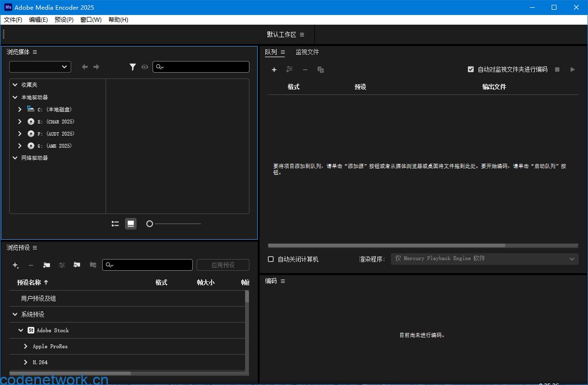Click Remove source minus icon in queue
This screenshot has width=588, height=385.
pos(305,69)
